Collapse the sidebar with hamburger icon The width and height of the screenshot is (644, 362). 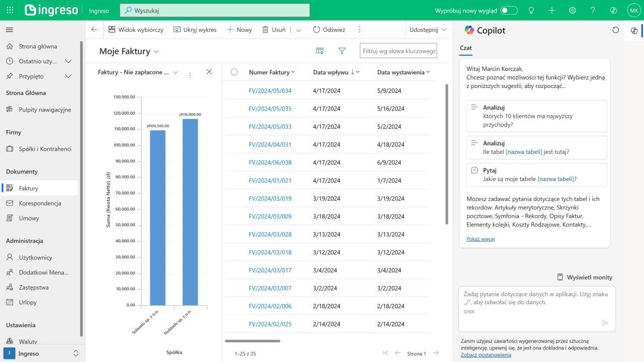[x=10, y=30]
